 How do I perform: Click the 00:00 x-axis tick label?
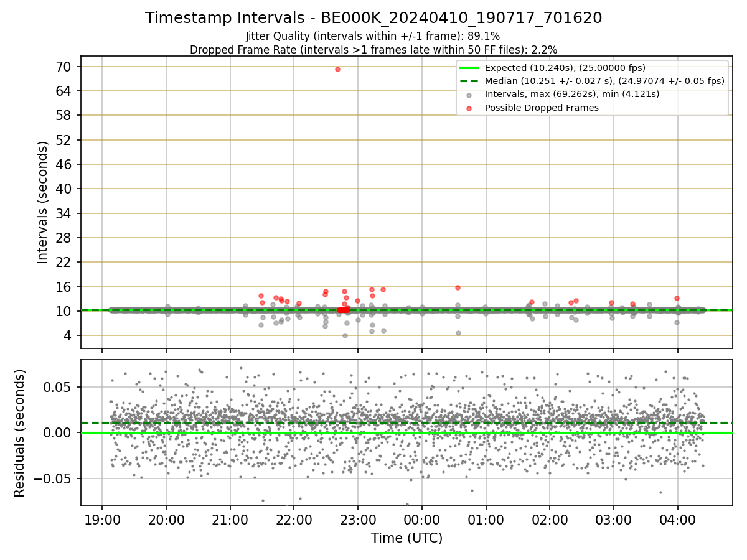click(x=422, y=520)
